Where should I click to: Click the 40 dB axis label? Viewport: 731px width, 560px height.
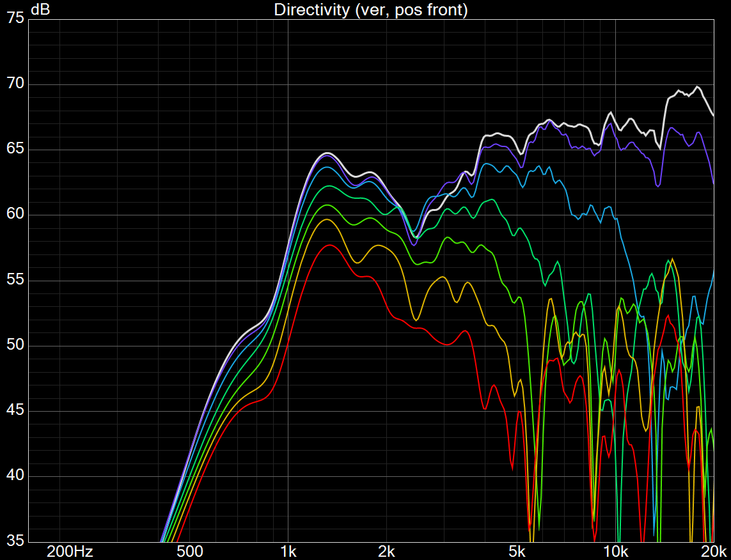point(15,475)
